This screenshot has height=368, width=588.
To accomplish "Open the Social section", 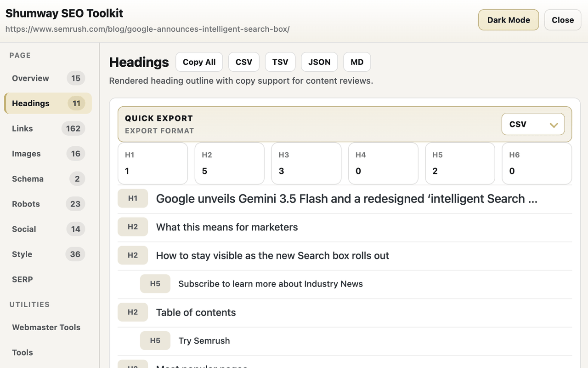I will 48,229.
